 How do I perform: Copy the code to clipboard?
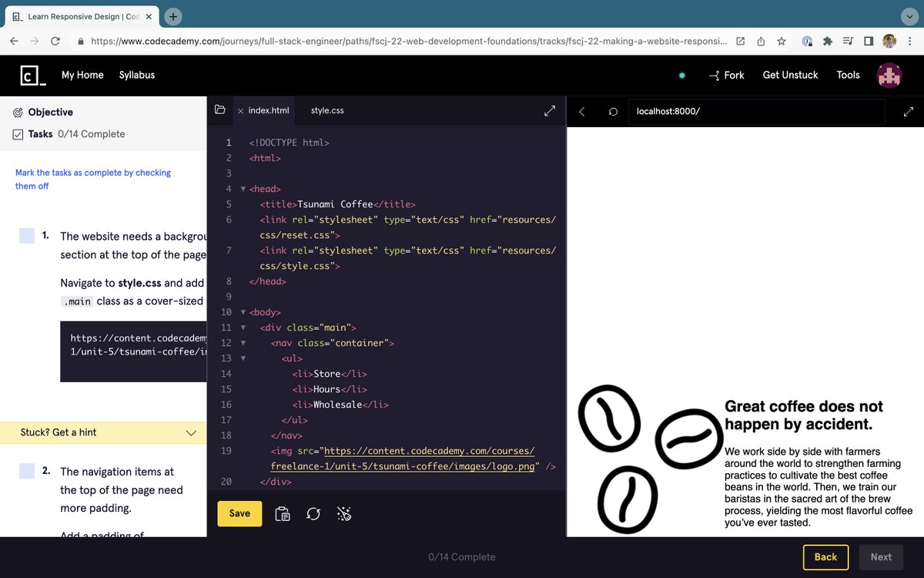click(x=283, y=514)
